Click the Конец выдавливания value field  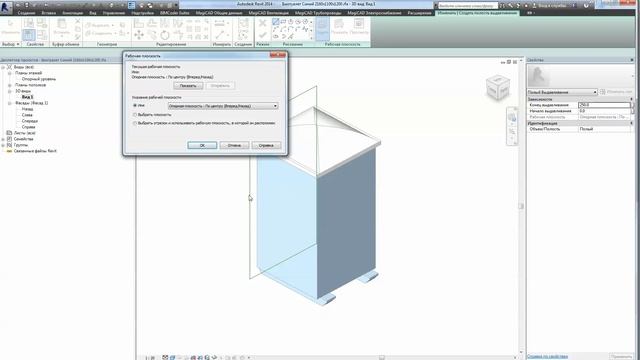(x=604, y=105)
